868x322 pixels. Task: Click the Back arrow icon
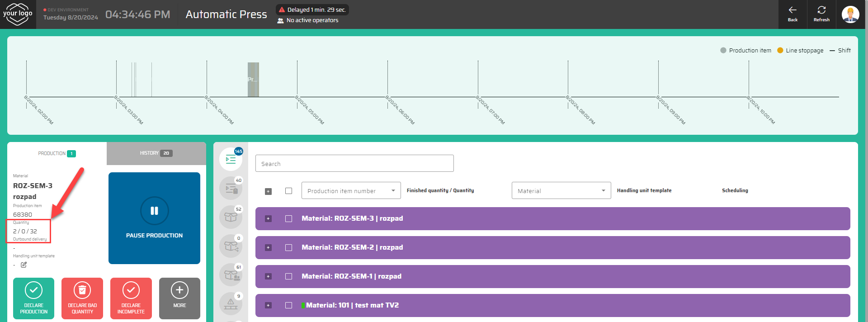[x=793, y=10]
